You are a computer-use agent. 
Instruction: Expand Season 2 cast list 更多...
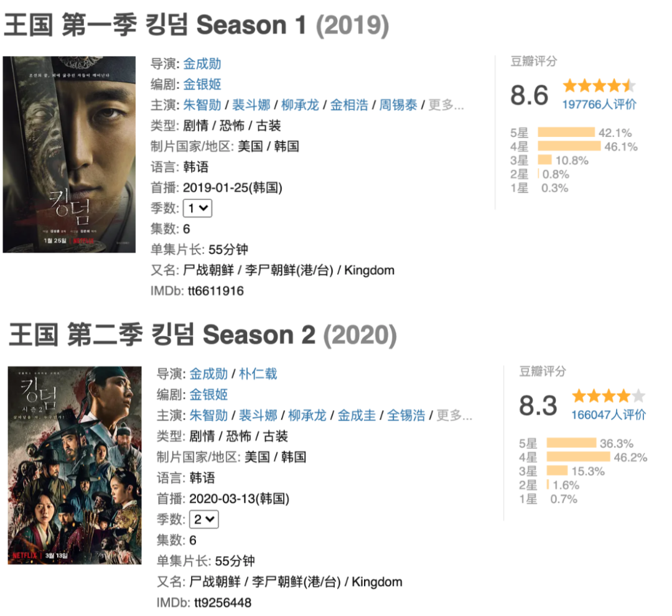pyautogui.click(x=454, y=415)
